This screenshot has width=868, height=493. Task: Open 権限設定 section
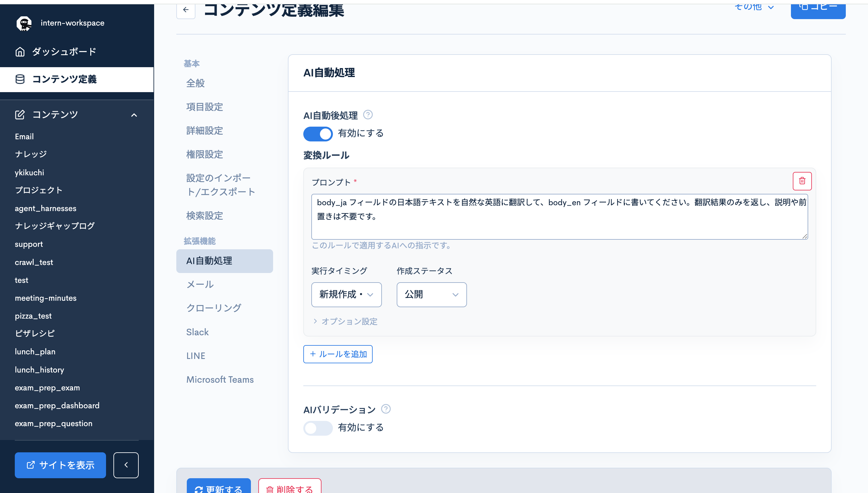tap(205, 154)
